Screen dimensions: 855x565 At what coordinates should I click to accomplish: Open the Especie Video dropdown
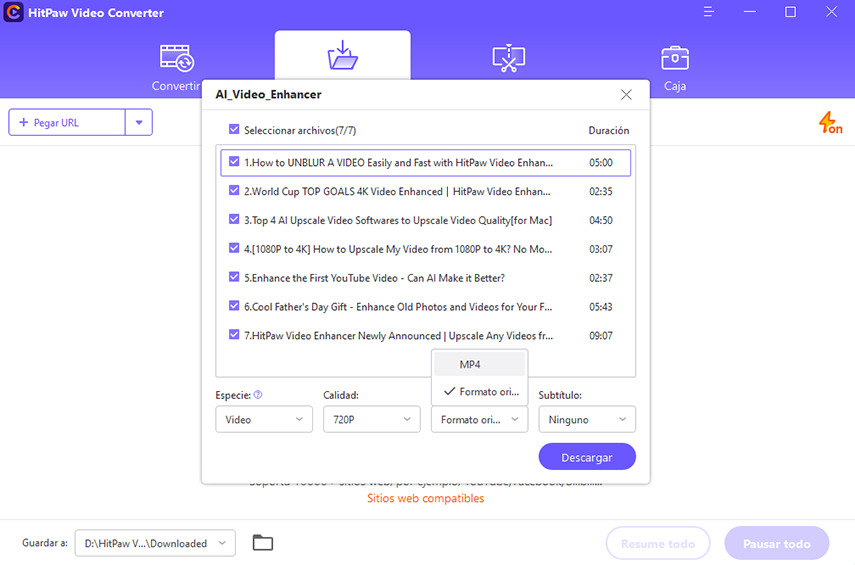264,419
